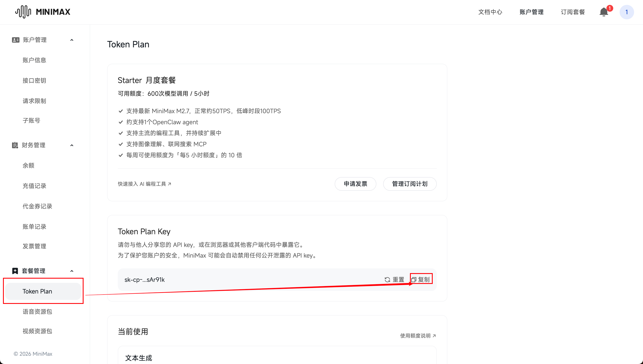
Task: Click 复制 to copy the key
Action: [x=421, y=279]
